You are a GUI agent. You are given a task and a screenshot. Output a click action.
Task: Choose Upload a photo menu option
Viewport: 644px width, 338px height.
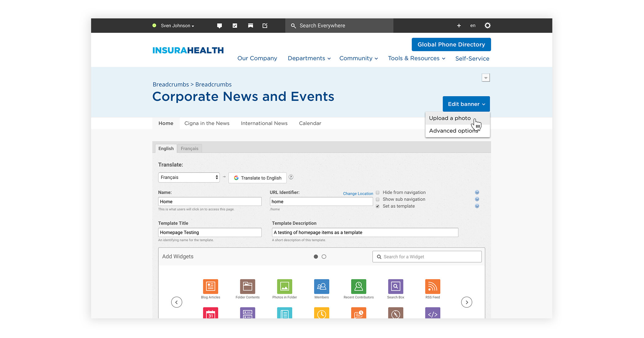[x=457, y=118]
